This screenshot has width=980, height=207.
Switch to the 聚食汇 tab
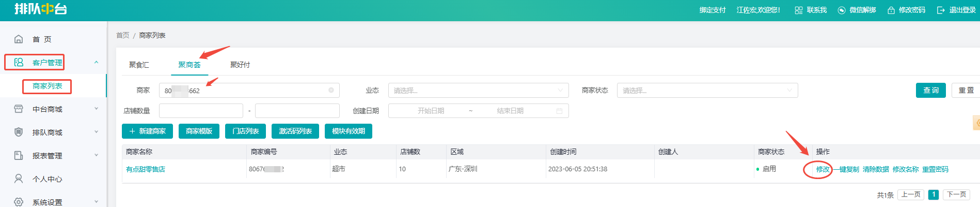pyautogui.click(x=139, y=65)
